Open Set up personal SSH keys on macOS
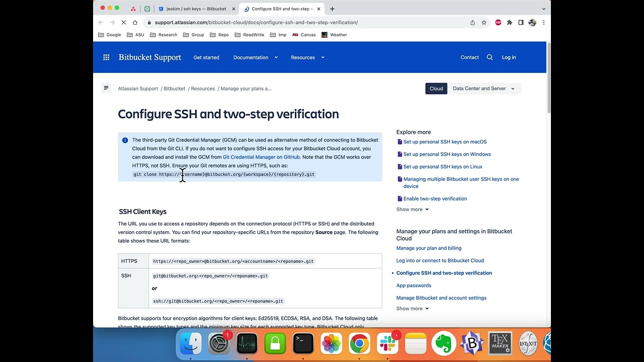Image resolution: width=644 pixels, height=362 pixels. [x=445, y=142]
